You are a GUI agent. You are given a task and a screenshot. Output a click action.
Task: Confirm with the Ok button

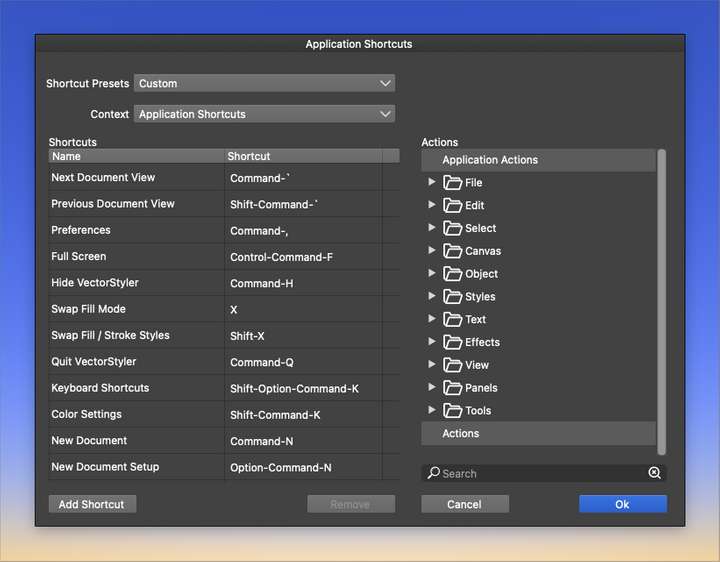623,504
